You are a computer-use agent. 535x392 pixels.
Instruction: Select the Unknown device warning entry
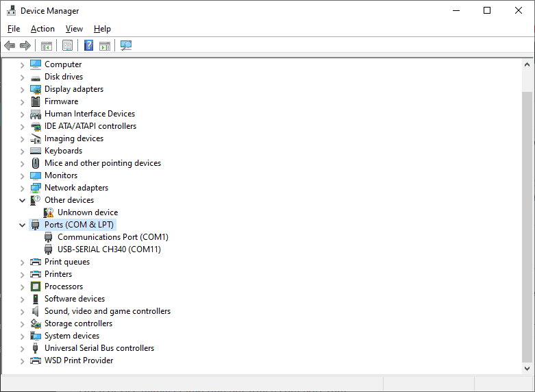click(x=87, y=212)
